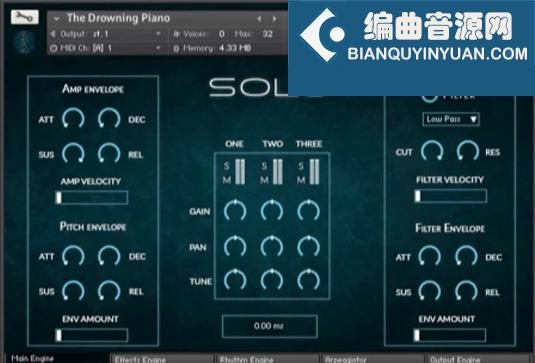This screenshot has height=363, width=535.
Task: Click the layer THREE level meter
Action: coord(314,172)
